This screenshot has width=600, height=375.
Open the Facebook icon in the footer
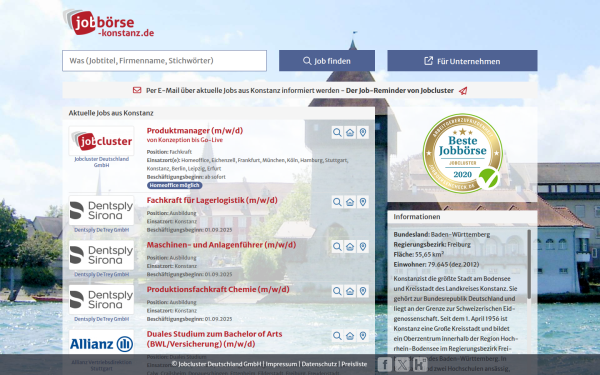pyautogui.click(x=385, y=364)
